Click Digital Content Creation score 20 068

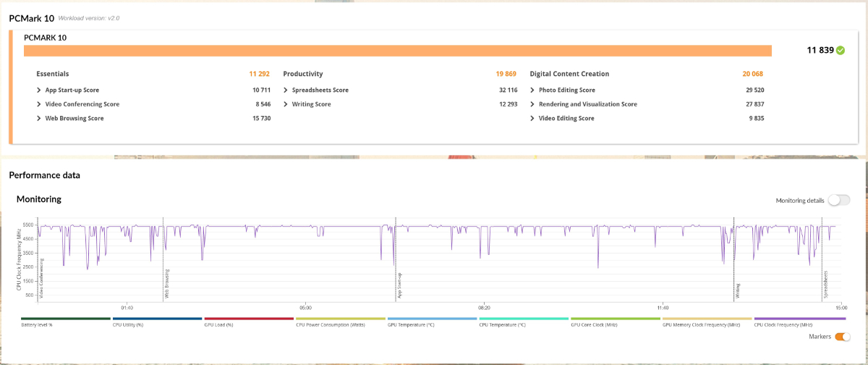(753, 74)
